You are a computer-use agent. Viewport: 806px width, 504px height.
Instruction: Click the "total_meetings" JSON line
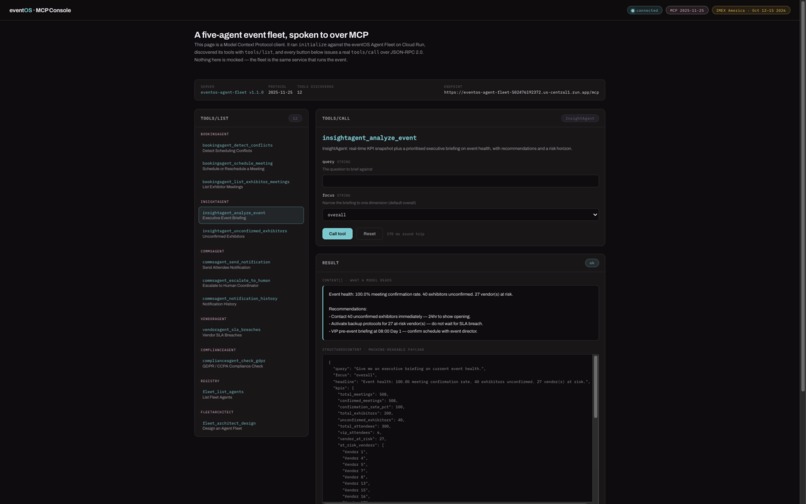point(363,394)
